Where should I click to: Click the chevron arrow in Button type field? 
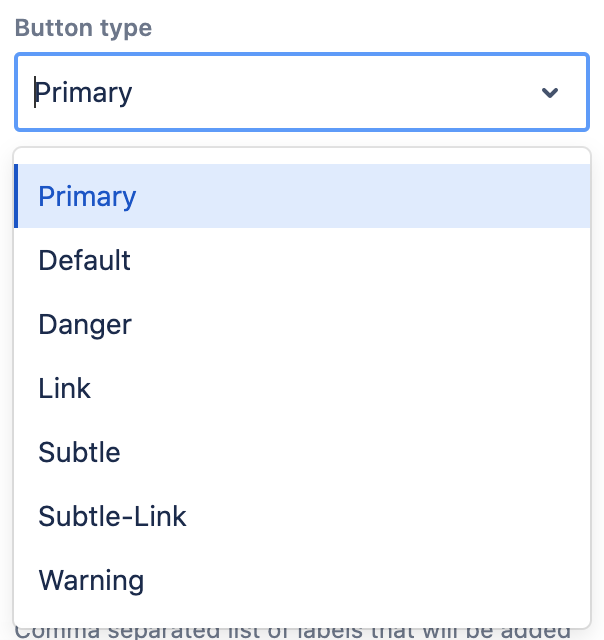[549, 93]
